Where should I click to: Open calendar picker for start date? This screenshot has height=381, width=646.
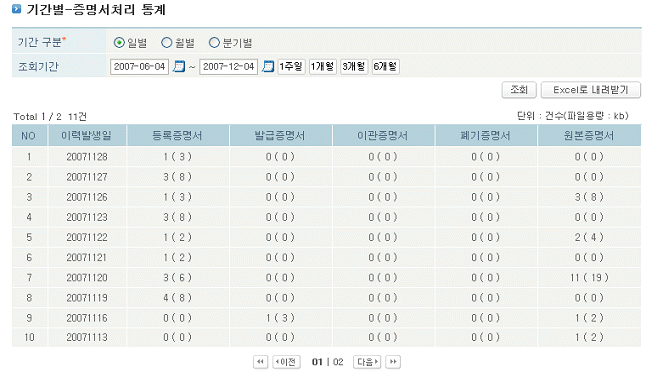coord(178,66)
